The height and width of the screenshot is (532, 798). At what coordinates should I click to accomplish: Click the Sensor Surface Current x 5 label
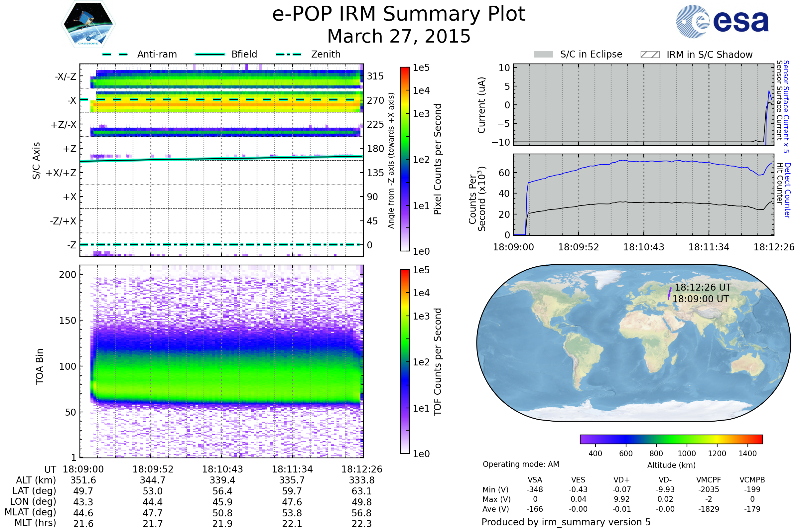(786, 106)
